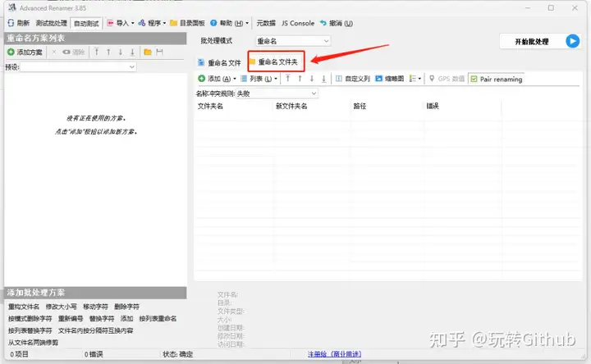
Task: Click the 缩略图 thumbnails icon
Action: coord(378,79)
